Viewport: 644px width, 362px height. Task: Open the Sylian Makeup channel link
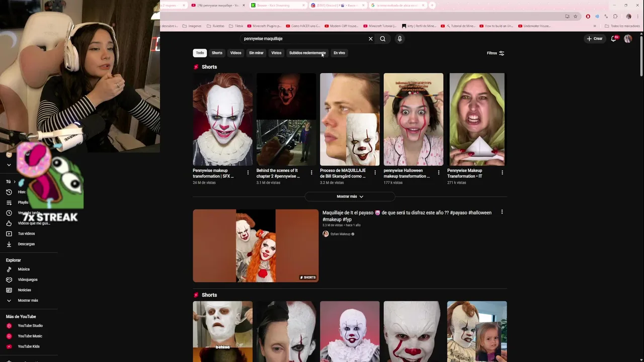[x=340, y=234]
